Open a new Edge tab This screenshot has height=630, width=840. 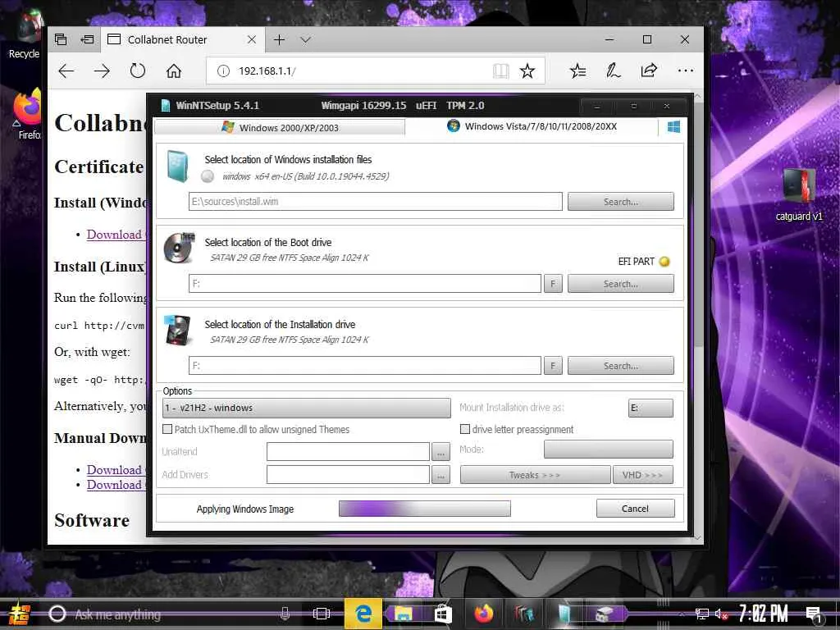point(279,39)
